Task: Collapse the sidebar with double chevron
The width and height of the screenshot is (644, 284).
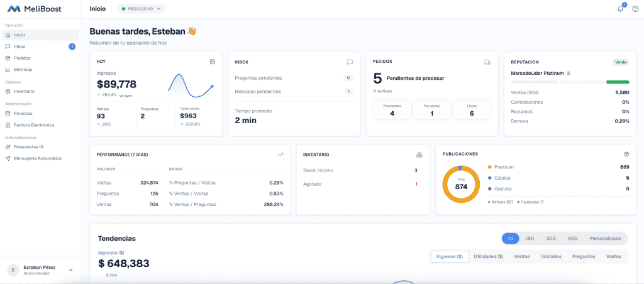Action: pos(70,270)
